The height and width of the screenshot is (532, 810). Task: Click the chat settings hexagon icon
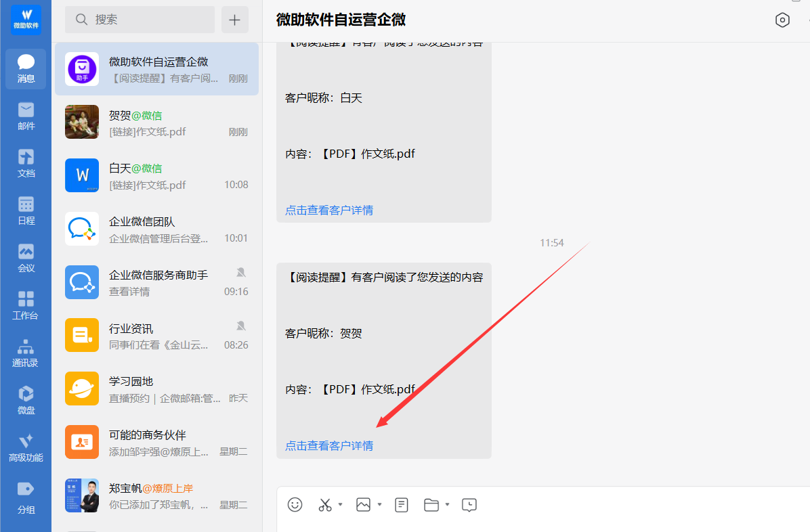(782, 20)
